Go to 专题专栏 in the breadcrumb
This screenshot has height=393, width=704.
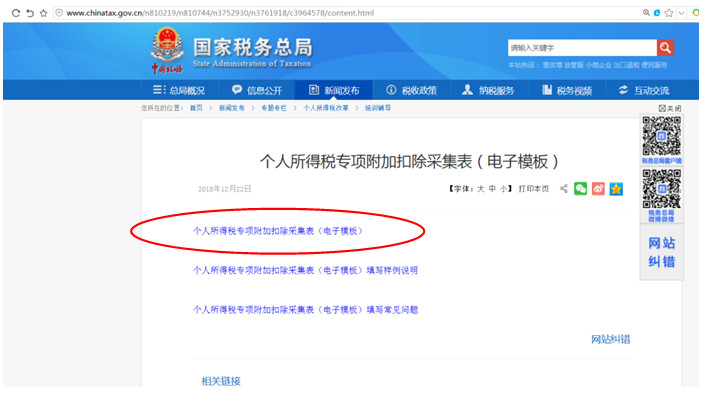[x=274, y=108]
